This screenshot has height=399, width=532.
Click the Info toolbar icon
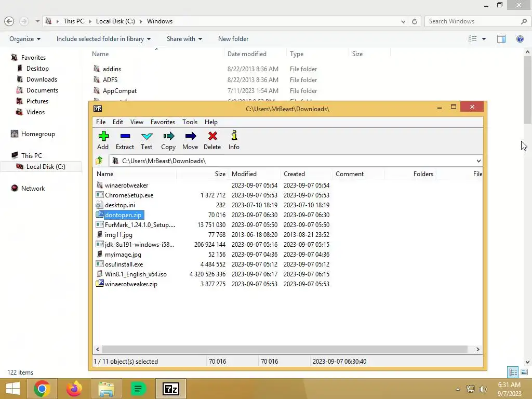[x=234, y=136]
